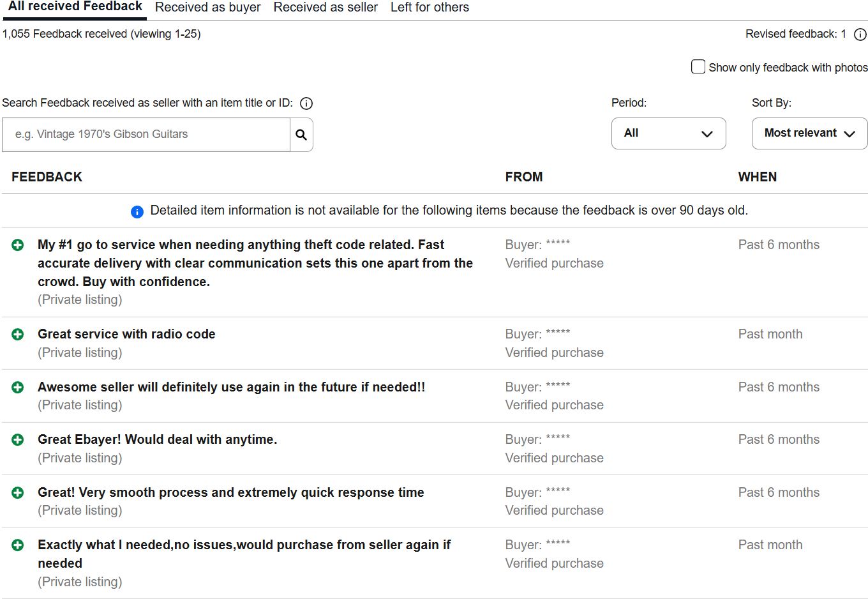Select the "All received Feedback" tab
The image size is (868, 599).
[74, 6]
